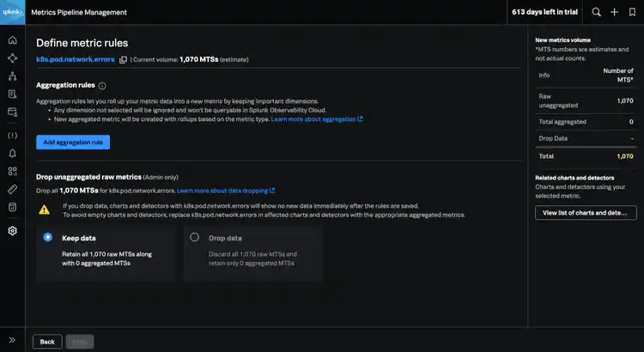Select the Keep data radio button

click(47, 237)
